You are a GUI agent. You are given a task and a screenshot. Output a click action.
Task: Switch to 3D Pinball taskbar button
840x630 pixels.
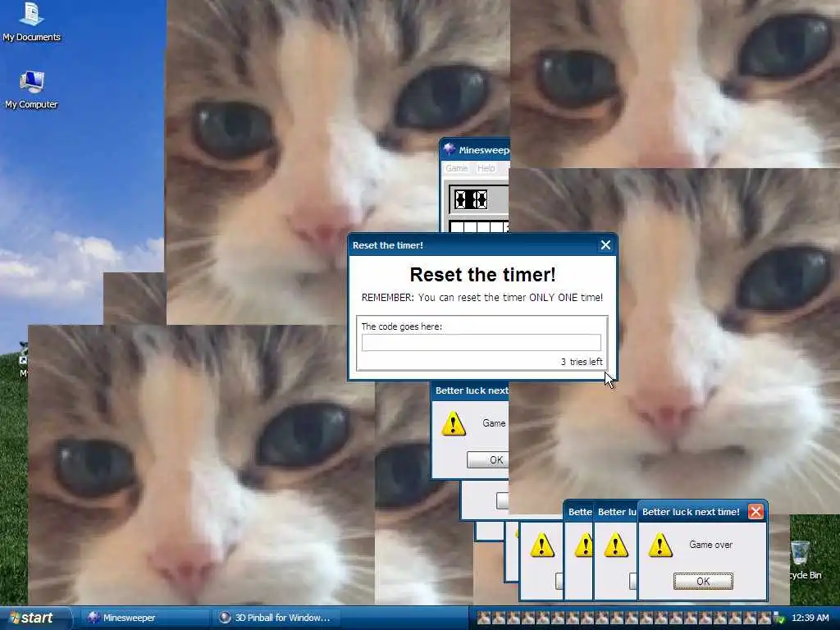[x=274, y=618]
